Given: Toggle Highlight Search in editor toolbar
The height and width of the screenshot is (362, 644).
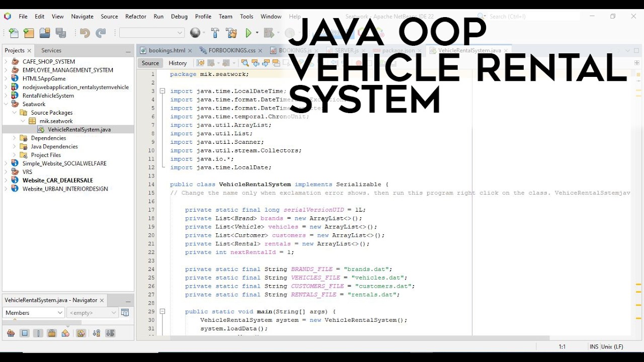Looking at the screenshot, I should 276,63.
